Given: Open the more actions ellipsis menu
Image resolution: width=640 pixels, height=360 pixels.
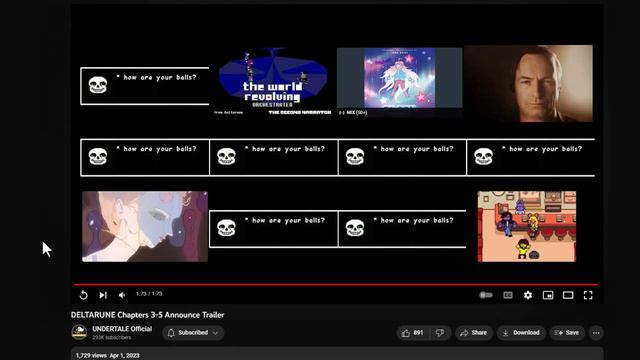Looking at the screenshot, I should 596,333.
